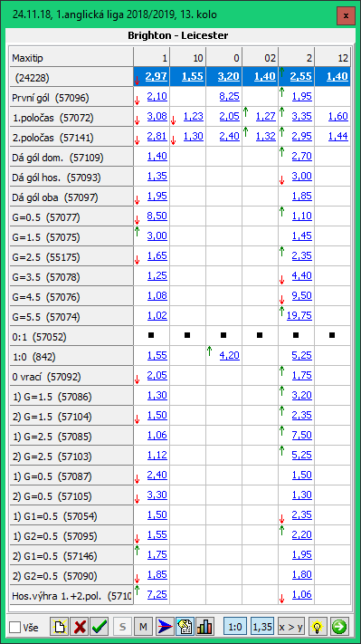Select G=1.5 (57075) odds 1,45
Image resolution: width=361 pixels, height=644 pixels.
point(302,236)
